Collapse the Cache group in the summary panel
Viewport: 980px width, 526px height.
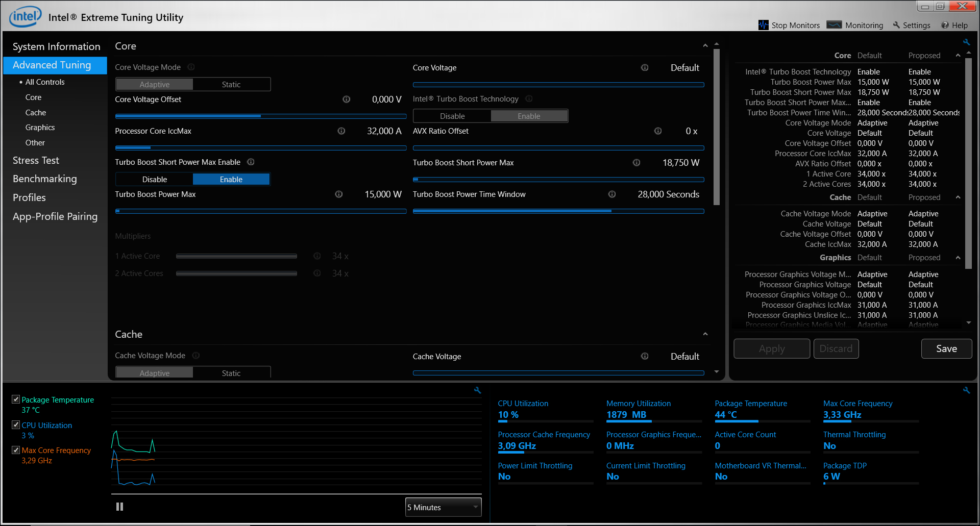[x=958, y=197]
